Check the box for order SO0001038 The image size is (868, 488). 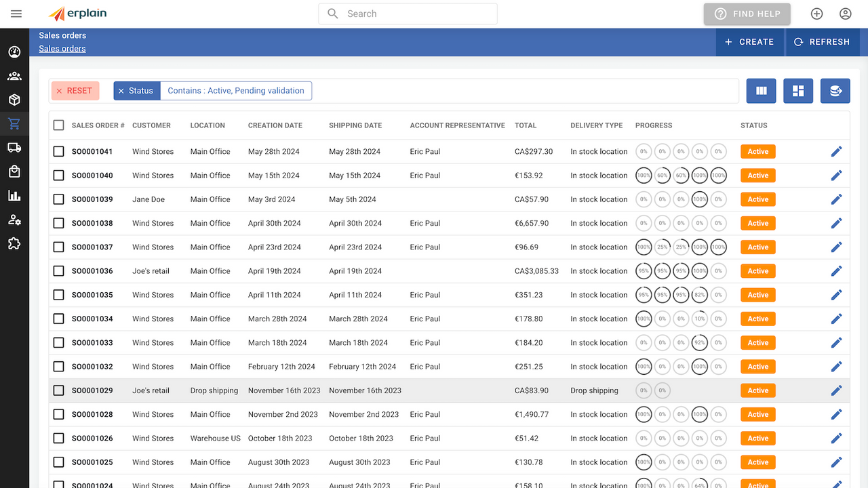(59, 223)
